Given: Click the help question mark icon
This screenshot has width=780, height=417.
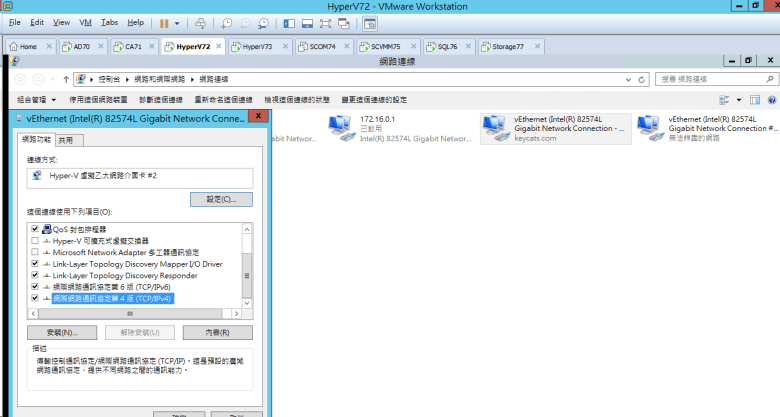Looking at the screenshot, I should click(771, 100).
